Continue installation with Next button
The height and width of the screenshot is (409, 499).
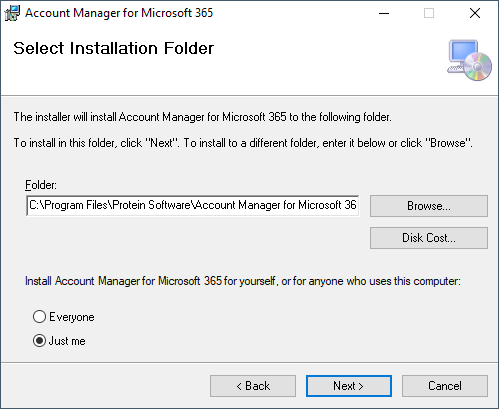tap(349, 386)
